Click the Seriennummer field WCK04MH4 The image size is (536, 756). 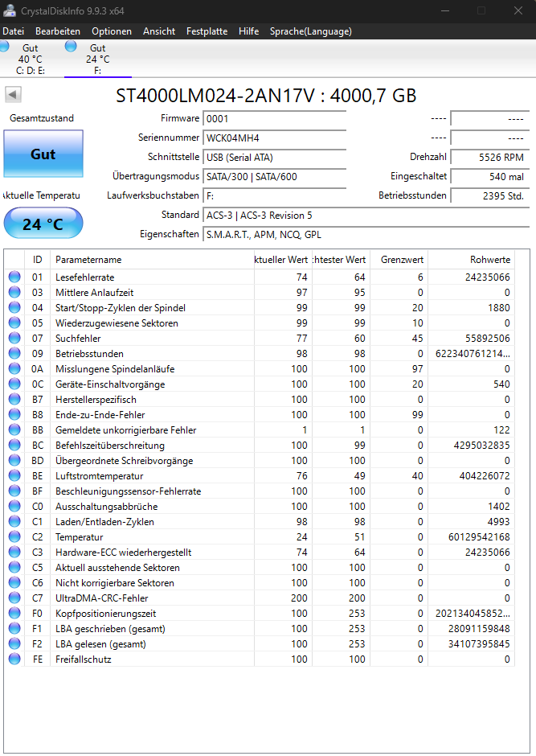coord(275,138)
